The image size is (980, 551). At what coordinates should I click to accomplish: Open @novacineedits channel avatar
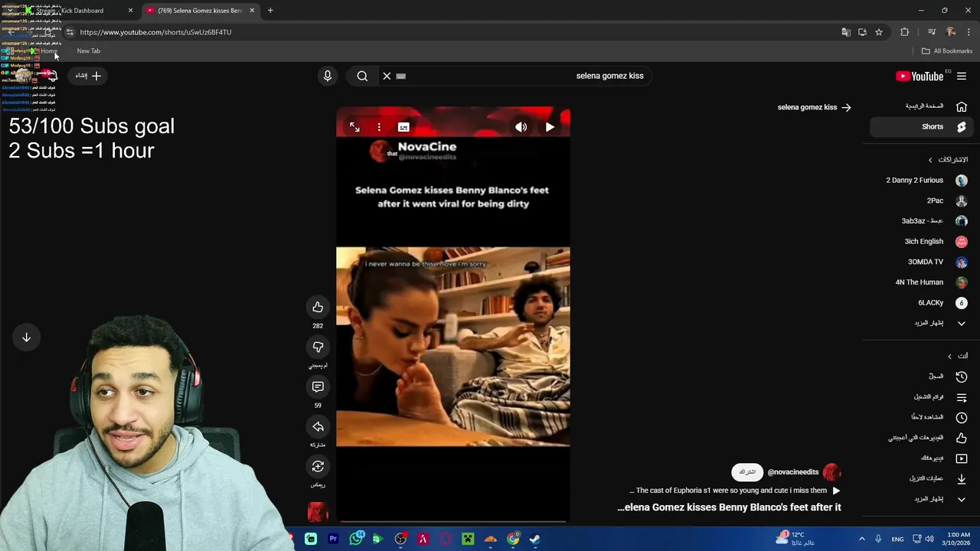[831, 472]
